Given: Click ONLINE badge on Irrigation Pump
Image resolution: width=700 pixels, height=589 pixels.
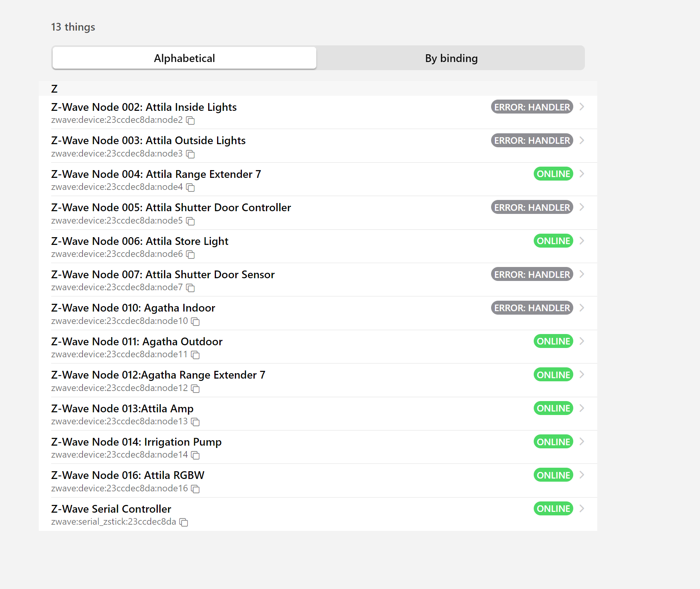Looking at the screenshot, I should [553, 442].
